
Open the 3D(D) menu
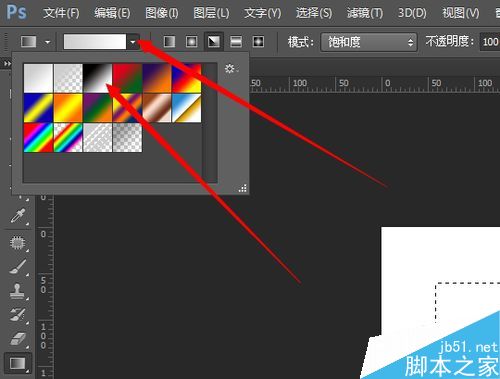[x=412, y=13]
